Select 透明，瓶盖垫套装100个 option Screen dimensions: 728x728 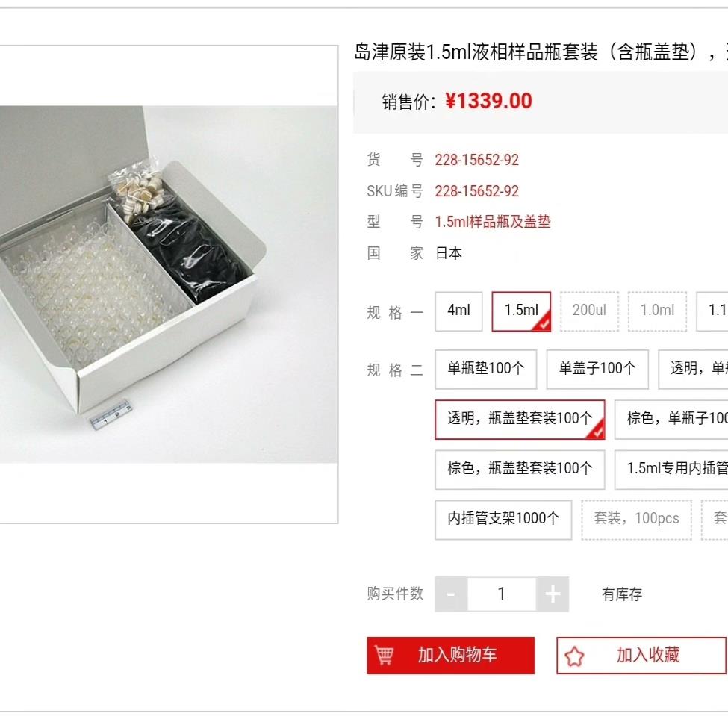(x=520, y=419)
